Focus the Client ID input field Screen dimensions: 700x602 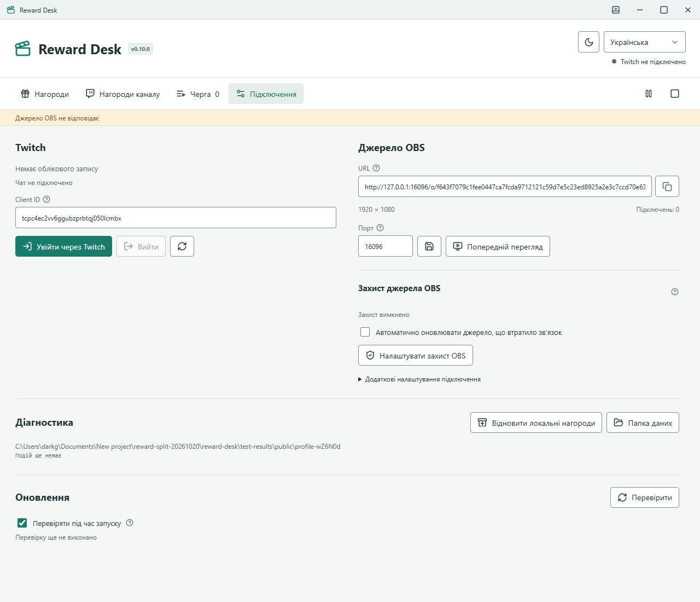(176, 217)
